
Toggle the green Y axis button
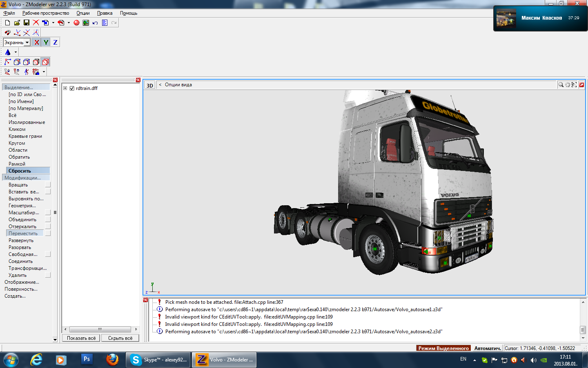pyautogui.click(x=46, y=42)
